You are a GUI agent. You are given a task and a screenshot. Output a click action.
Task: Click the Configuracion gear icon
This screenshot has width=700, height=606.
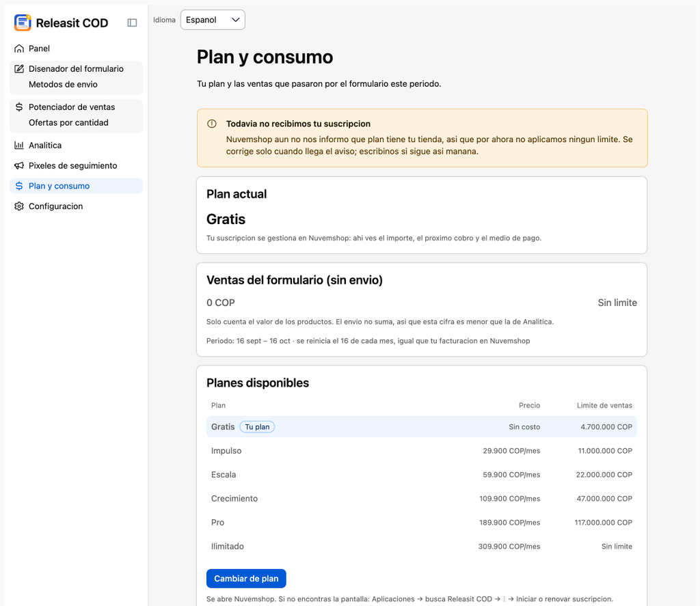[x=18, y=206]
